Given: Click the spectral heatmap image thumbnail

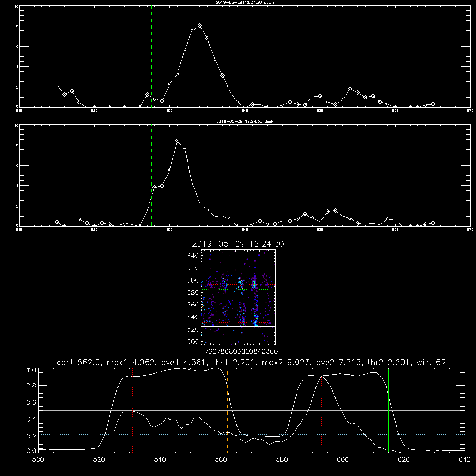Looking at the screenshot, I should pyautogui.click(x=238, y=297).
